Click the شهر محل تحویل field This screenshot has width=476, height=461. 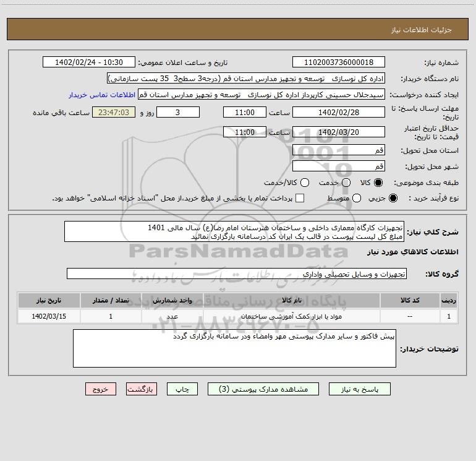(x=339, y=166)
